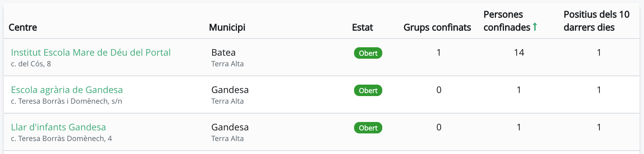Open Escola agrària de Gandesa link

pos(67,90)
